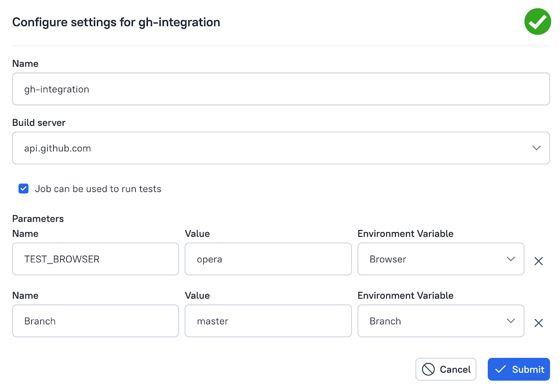Open the Branch environment variable select
Viewport: 560px width, 392px height.
point(440,321)
